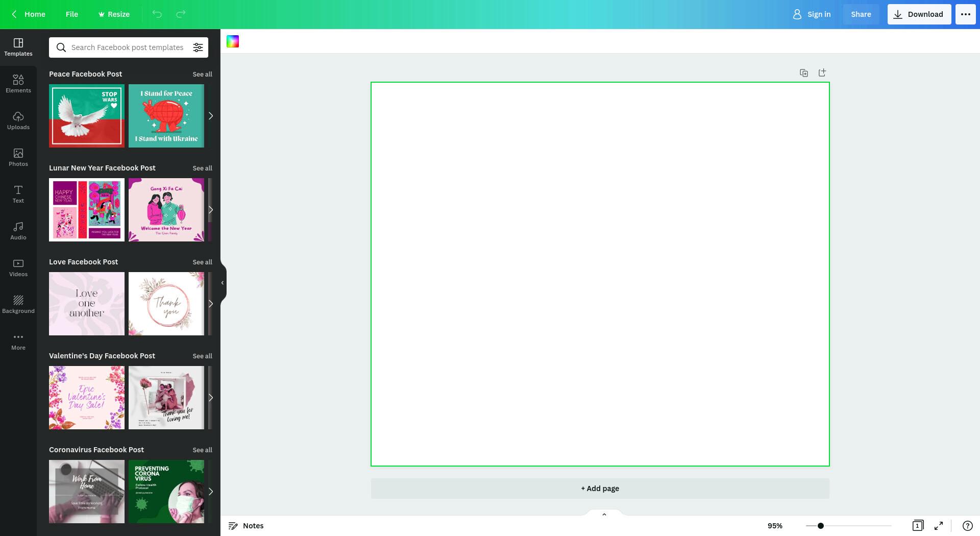
Task: Open the Photos sidebar tab
Action: 18,157
